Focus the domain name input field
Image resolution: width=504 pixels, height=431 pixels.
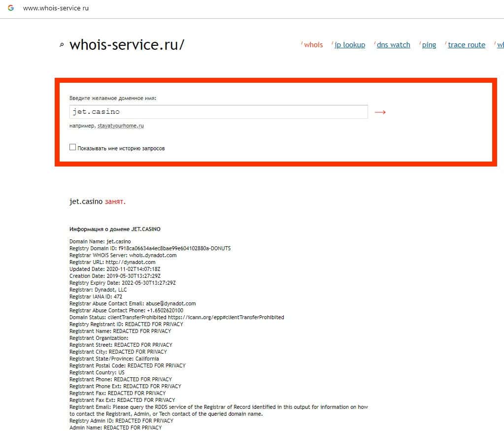[x=219, y=112]
